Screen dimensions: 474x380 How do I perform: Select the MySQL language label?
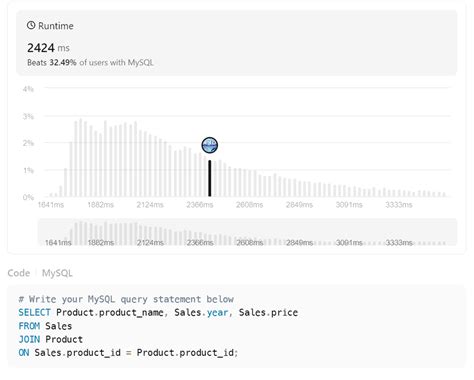click(x=57, y=273)
